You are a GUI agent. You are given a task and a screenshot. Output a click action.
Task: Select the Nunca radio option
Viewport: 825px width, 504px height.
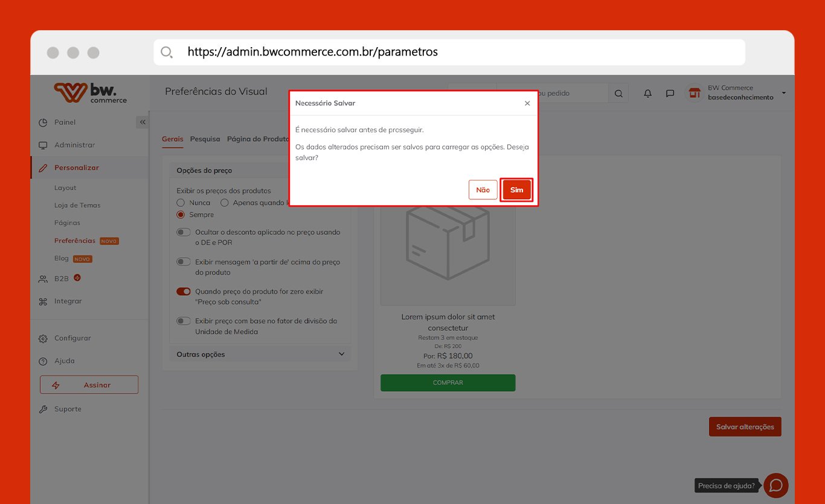coord(181,203)
